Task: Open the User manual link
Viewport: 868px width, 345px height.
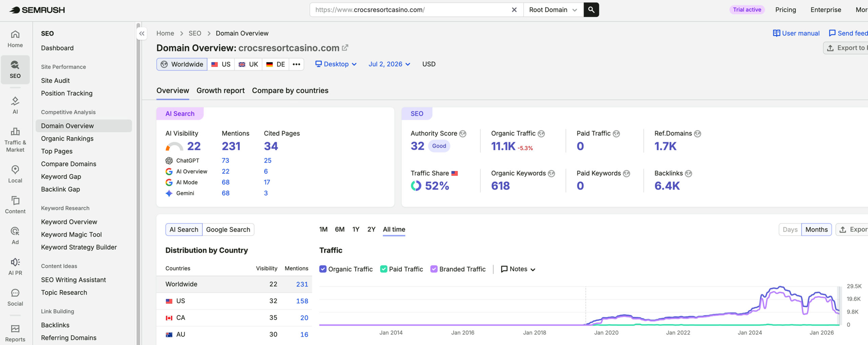Action: (x=796, y=33)
